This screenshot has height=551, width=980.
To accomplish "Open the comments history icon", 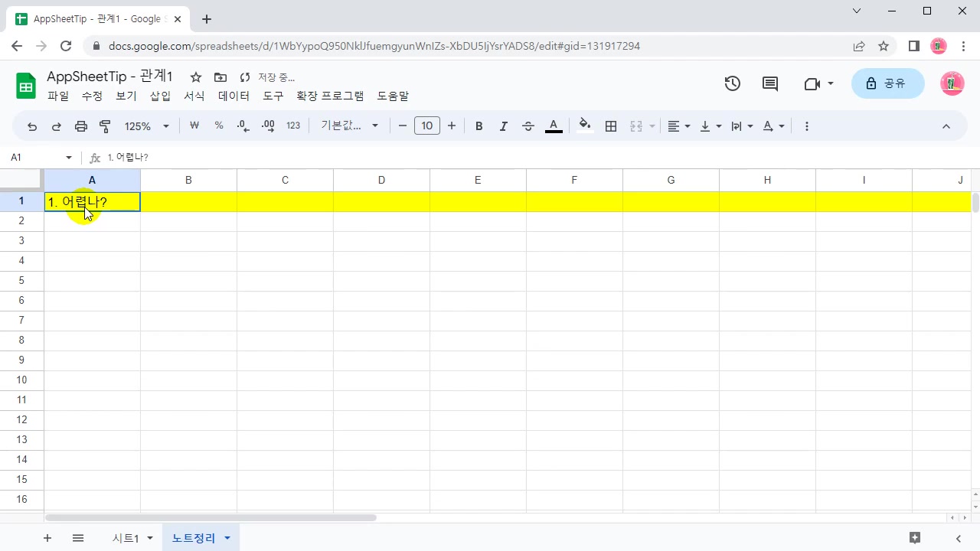I will pyautogui.click(x=770, y=83).
